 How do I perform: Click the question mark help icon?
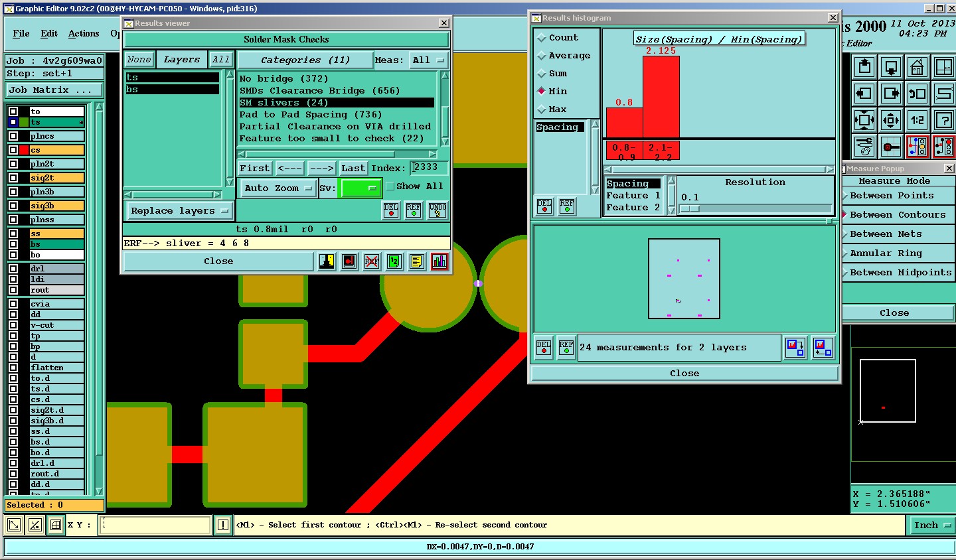[943, 120]
